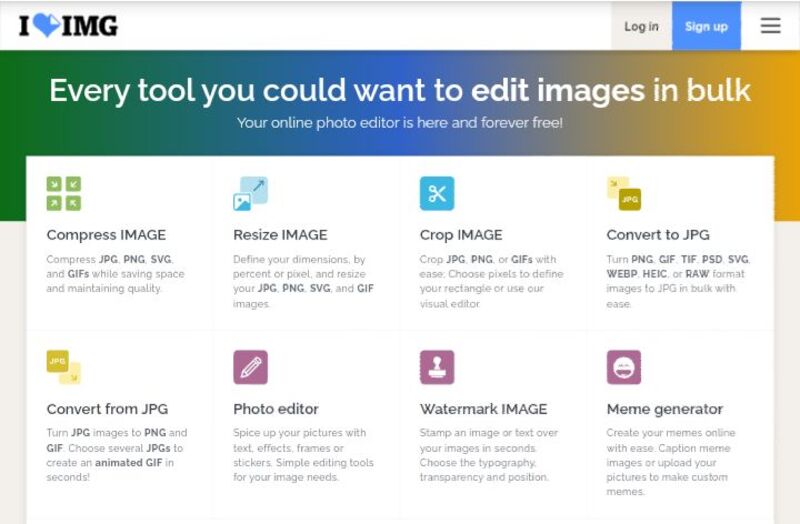Click description "Define your dimensions, by percent"
The width and height of the screenshot is (800, 524).
pyautogui.click(x=304, y=281)
